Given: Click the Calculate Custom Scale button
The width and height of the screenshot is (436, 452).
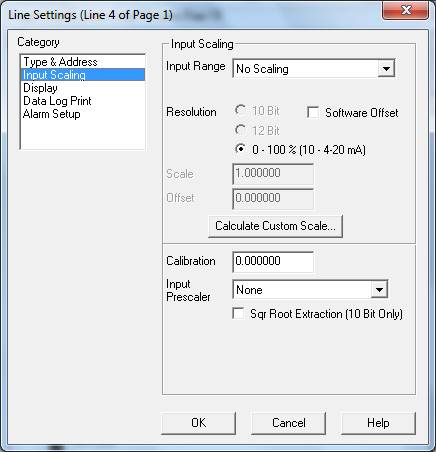Looking at the screenshot, I should 275,226.
